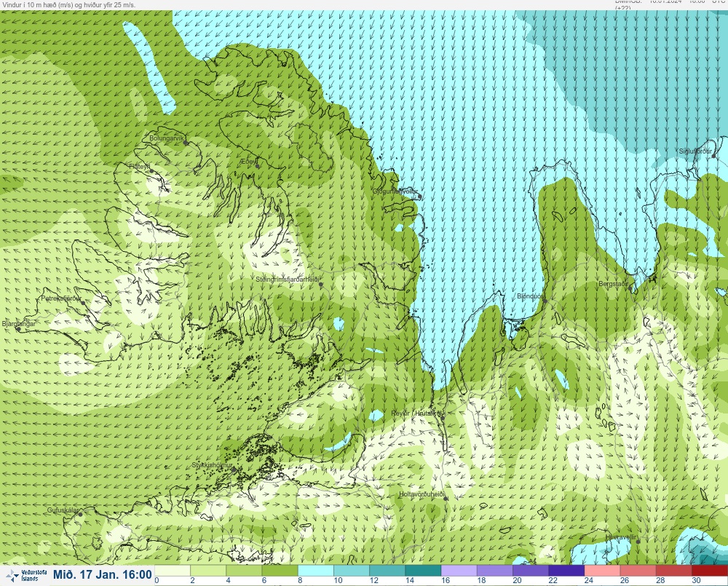This screenshot has width=728, height=586.
Task: Select the Stykkishólmur place label
Action: tap(212, 465)
